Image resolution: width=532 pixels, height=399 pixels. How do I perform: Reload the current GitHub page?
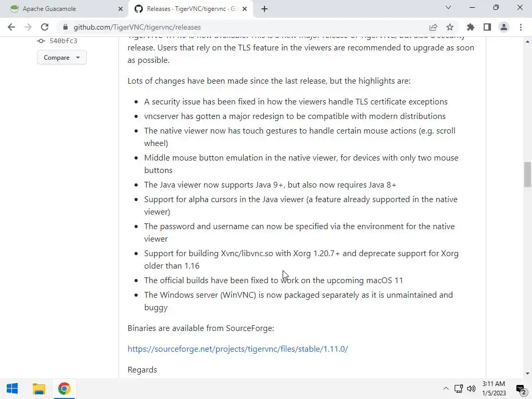(45, 27)
